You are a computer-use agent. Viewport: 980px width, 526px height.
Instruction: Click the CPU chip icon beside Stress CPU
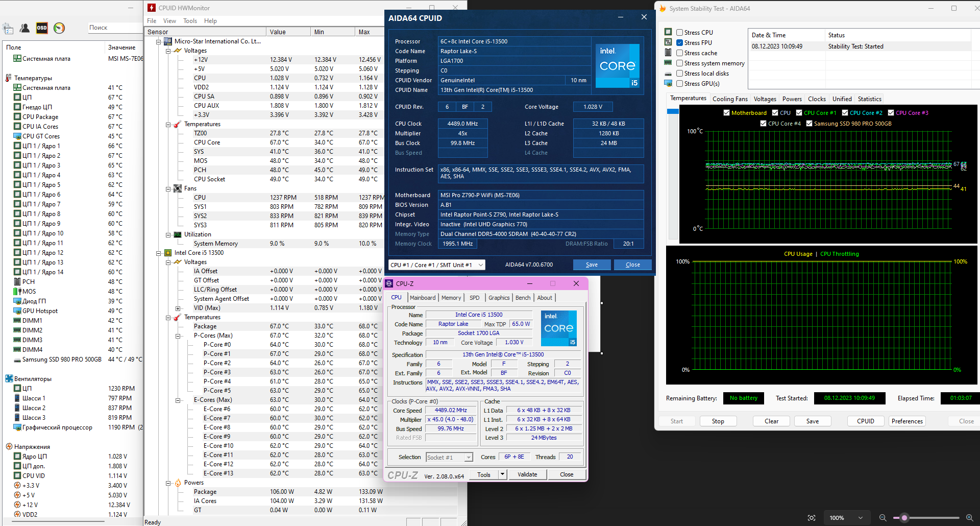click(x=668, y=32)
